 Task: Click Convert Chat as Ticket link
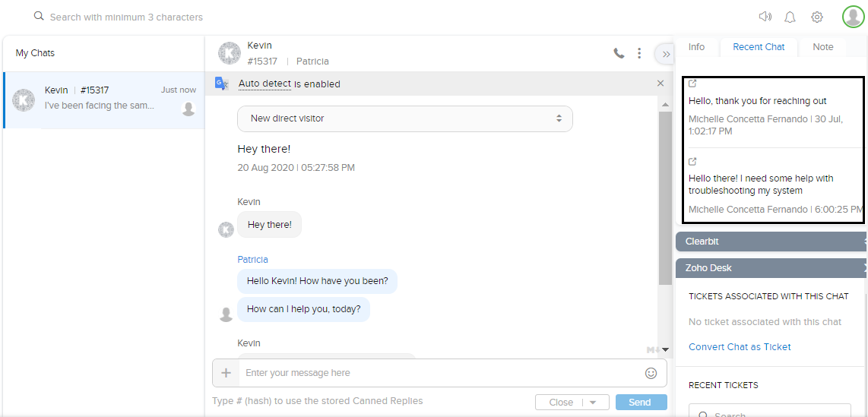click(740, 347)
